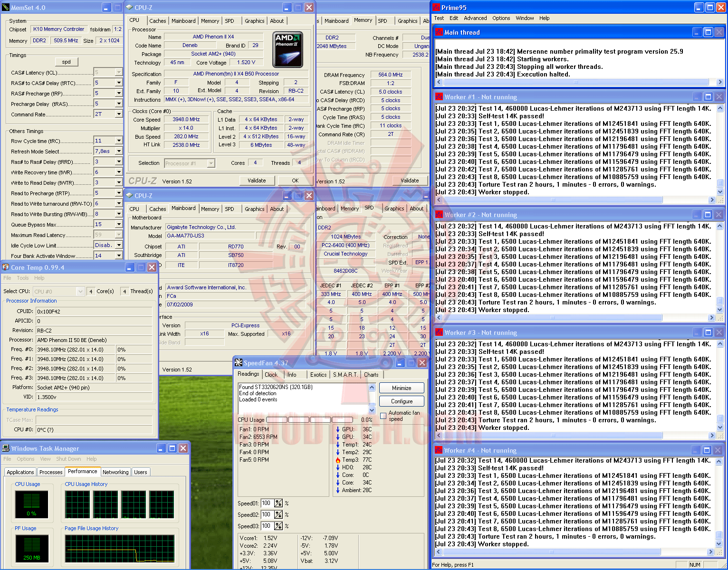Open the RAS# to CAS# Delay dropdown
Screen dimensions: 728x570
point(119,83)
